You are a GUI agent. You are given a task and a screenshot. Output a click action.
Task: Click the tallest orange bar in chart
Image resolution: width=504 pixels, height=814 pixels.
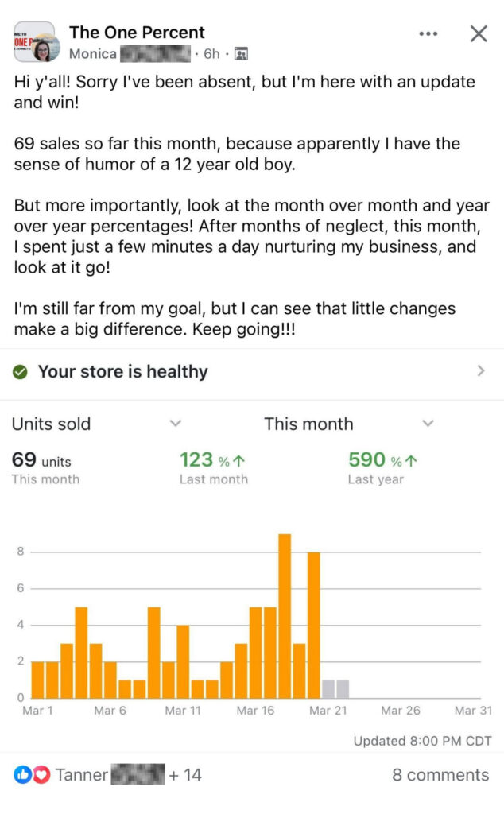point(285,616)
